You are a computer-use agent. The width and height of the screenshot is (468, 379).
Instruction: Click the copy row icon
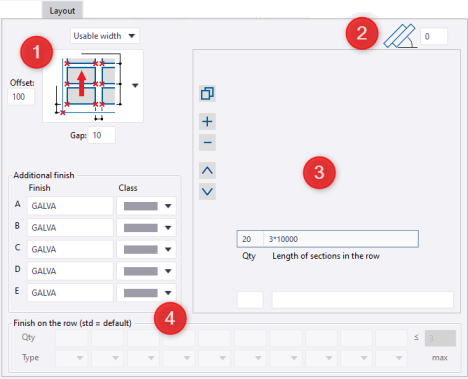tap(207, 93)
